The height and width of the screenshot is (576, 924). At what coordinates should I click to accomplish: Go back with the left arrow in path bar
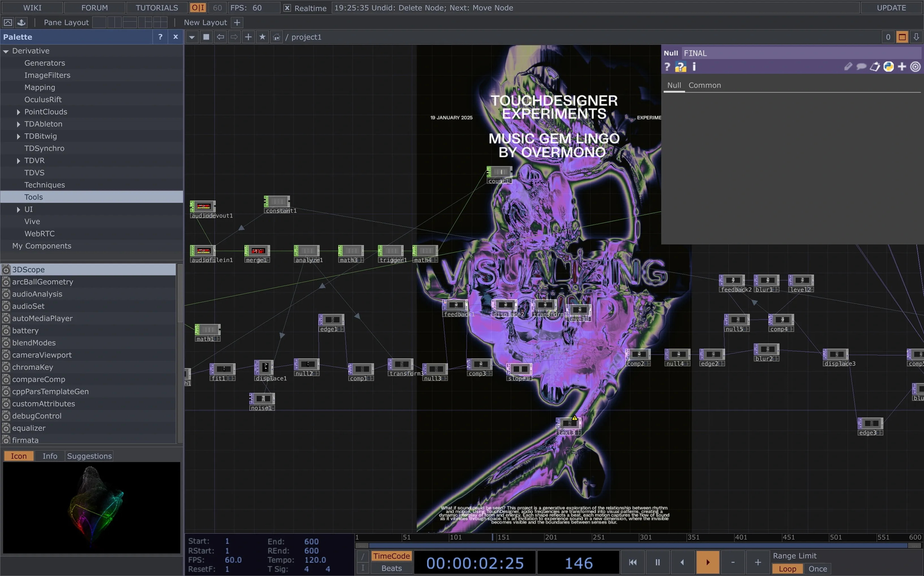220,37
